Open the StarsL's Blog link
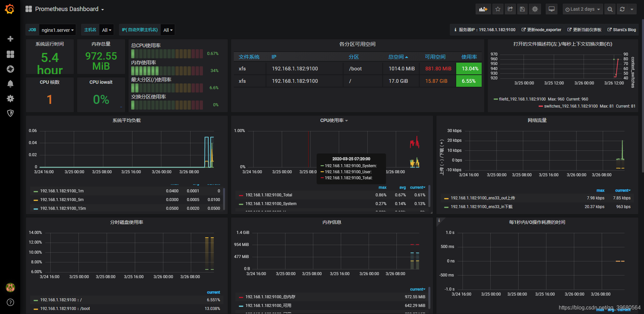The width and height of the screenshot is (644, 314). pos(622,30)
